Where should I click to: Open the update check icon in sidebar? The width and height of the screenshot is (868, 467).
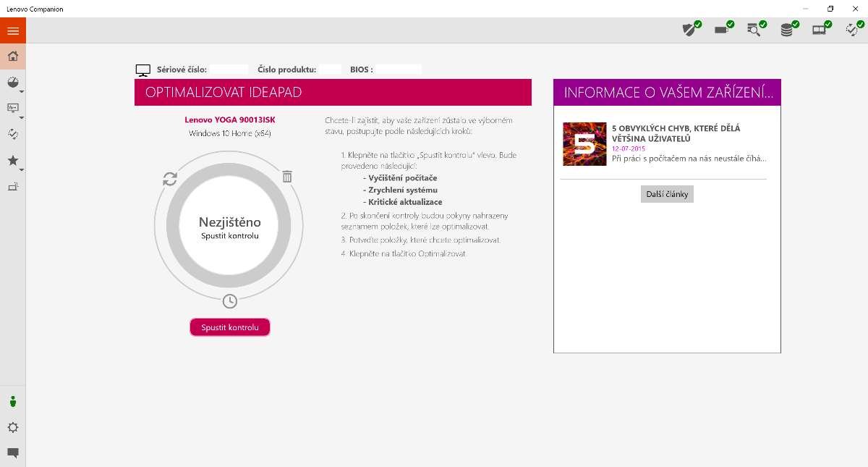pyautogui.click(x=12, y=134)
